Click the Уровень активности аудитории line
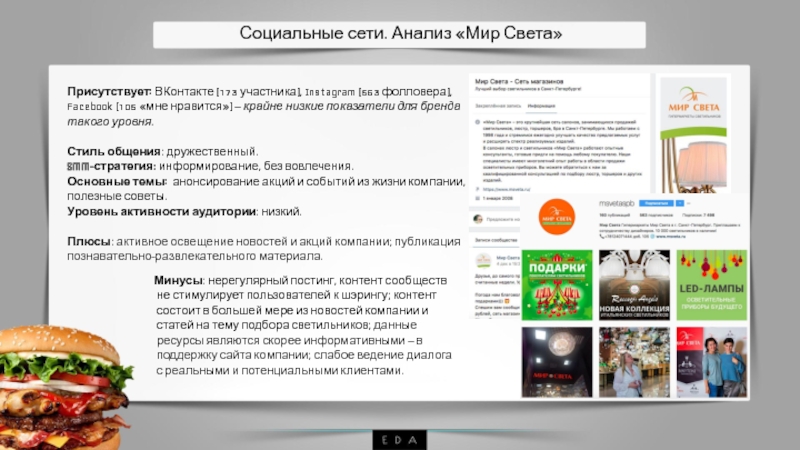 click(x=184, y=211)
